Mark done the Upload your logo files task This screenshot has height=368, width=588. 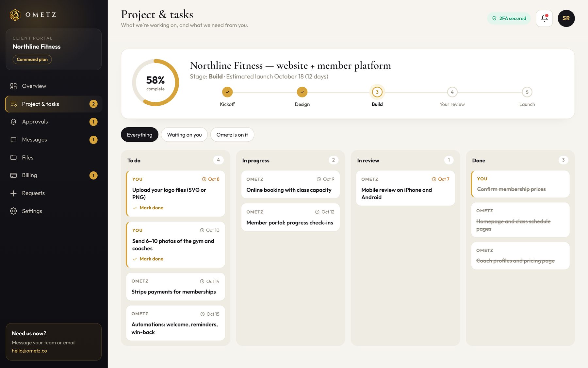pyautogui.click(x=148, y=208)
